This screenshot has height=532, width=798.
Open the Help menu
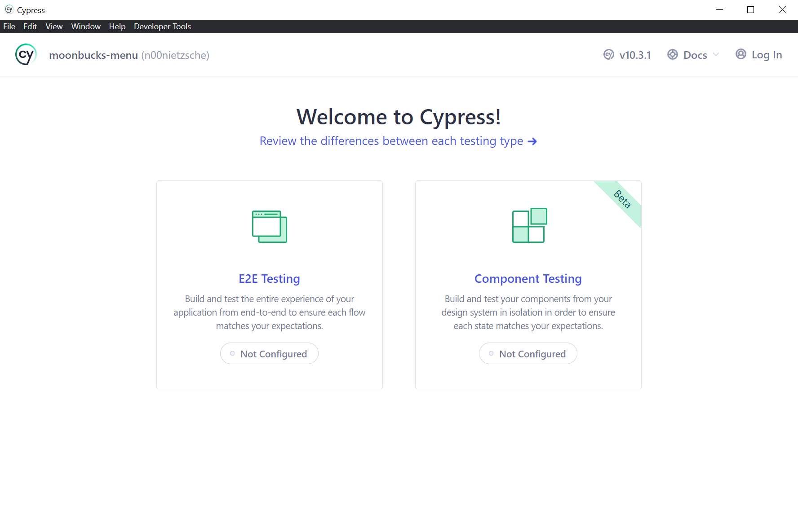click(x=117, y=26)
